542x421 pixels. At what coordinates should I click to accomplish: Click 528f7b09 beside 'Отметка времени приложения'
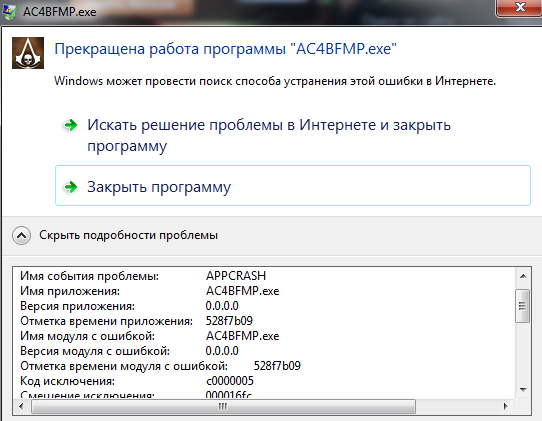[x=229, y=321]
